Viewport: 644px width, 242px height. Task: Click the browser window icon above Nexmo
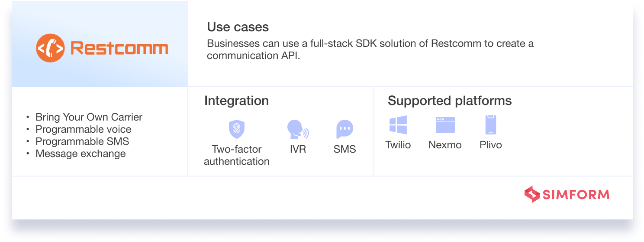(445, 125)
